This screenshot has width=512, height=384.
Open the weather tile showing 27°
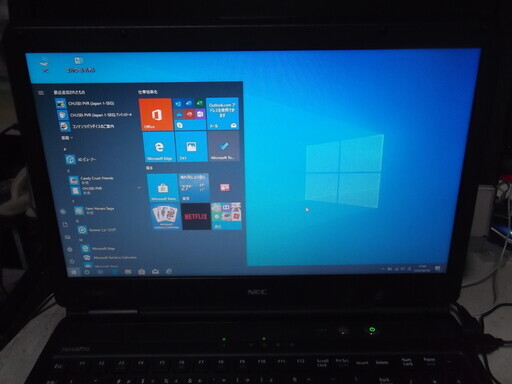194,187
